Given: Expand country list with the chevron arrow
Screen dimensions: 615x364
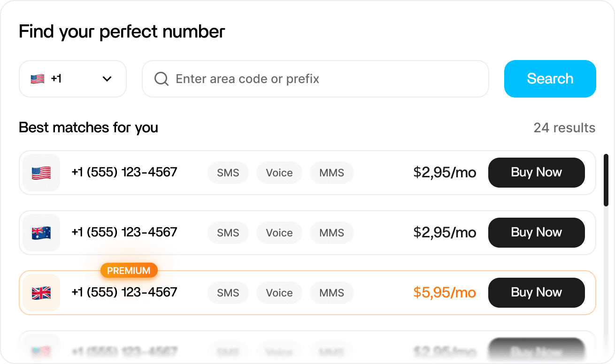Looking at the screenshot, I should click(107, 79).
